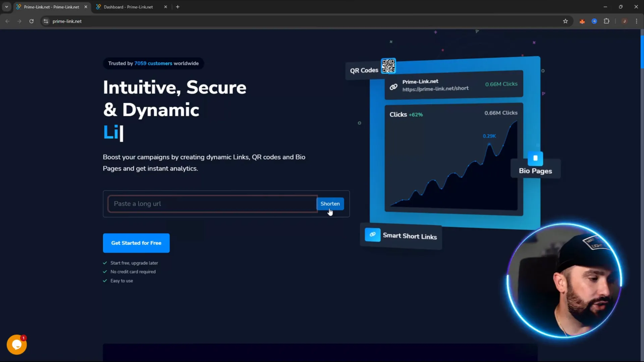This screenshot has height=362, width=644.
Task: Open the Chrome three-dot menu
Action: 637,21
